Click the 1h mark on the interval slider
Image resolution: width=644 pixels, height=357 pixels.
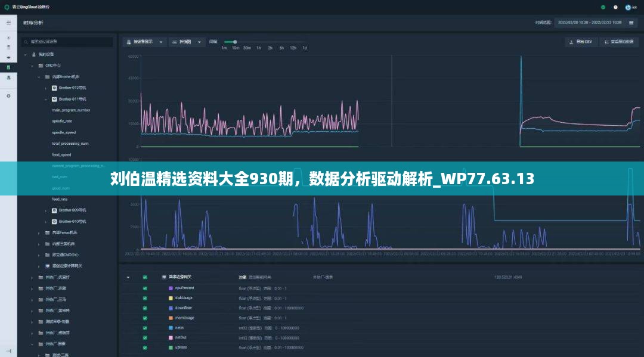[x=258, y=48]
